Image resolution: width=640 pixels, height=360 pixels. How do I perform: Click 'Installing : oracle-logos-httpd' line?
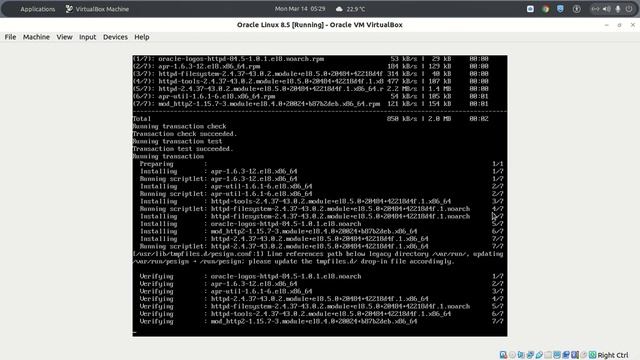[x=321, y=224]
